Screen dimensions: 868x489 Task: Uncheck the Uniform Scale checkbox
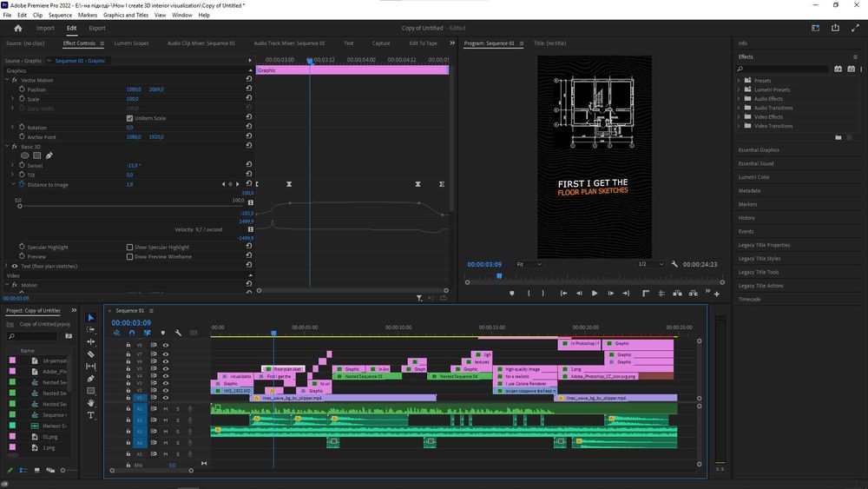coord(130,118)
